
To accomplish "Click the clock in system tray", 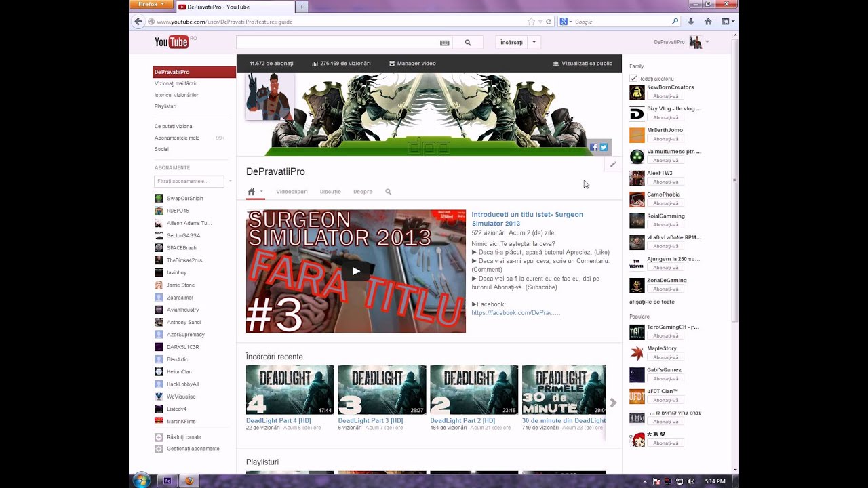I will pyautogui.click(x=715, y=481).
